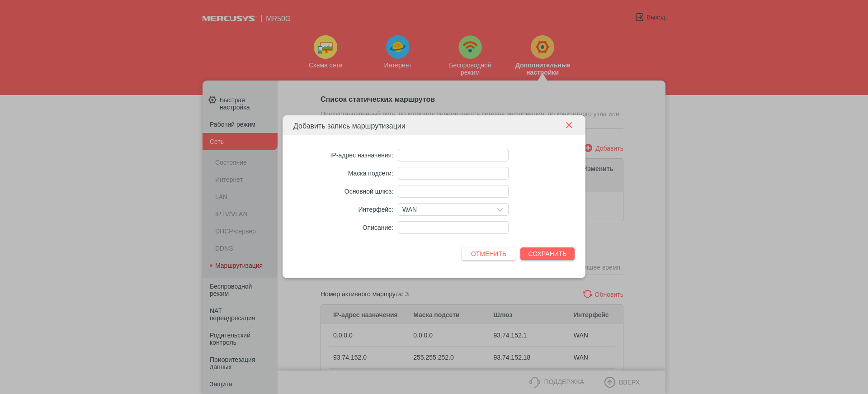Open DHCP-сервер in the sidebar

[x=235, y=231]
